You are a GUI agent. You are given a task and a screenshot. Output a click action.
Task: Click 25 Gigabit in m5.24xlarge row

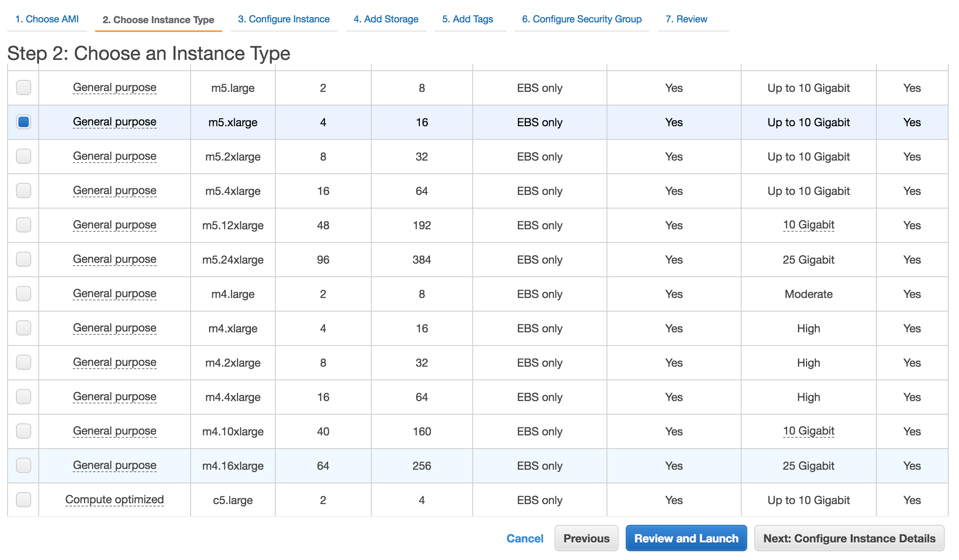tap(809, 260)
